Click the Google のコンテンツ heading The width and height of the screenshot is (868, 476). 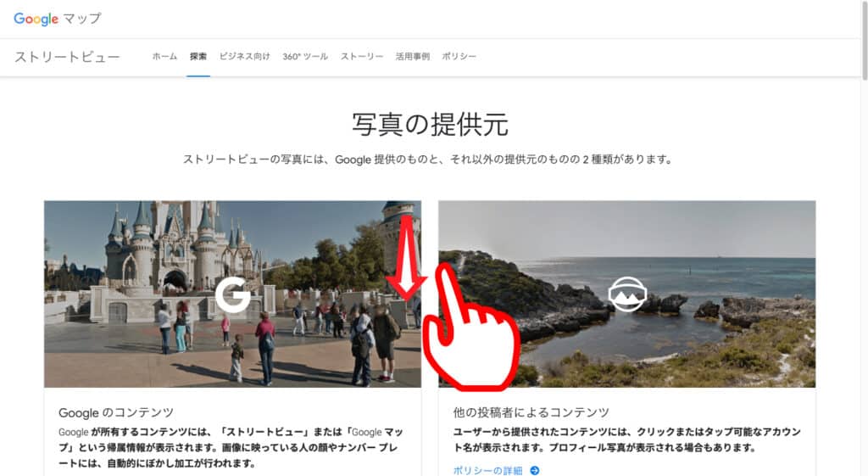pos(116,413)
